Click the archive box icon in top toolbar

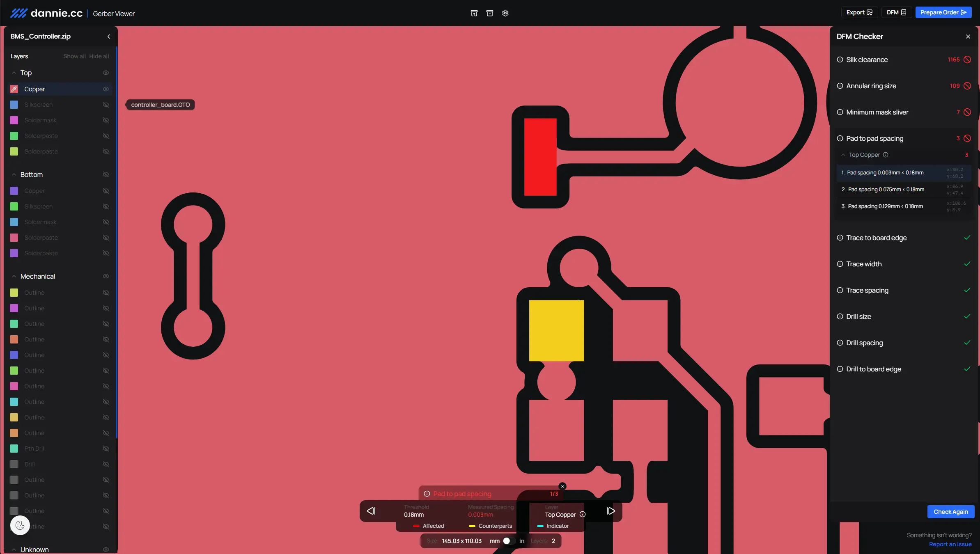tap(489, 13)
